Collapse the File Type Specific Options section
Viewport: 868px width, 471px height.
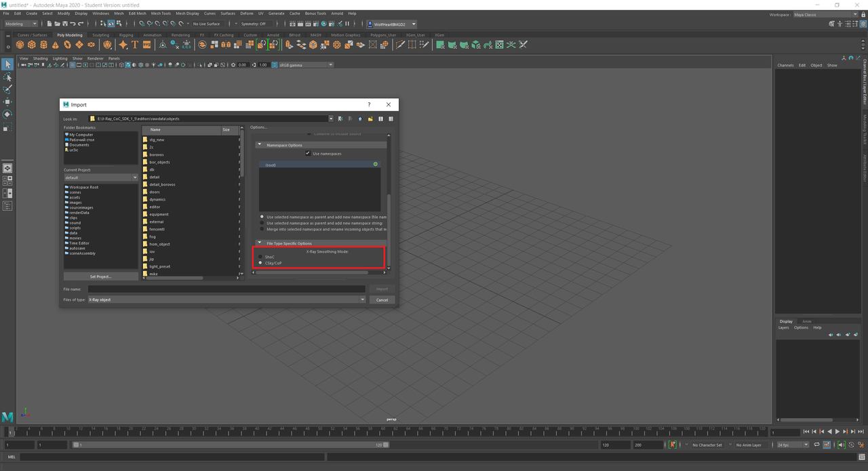(x=259, y=243)
